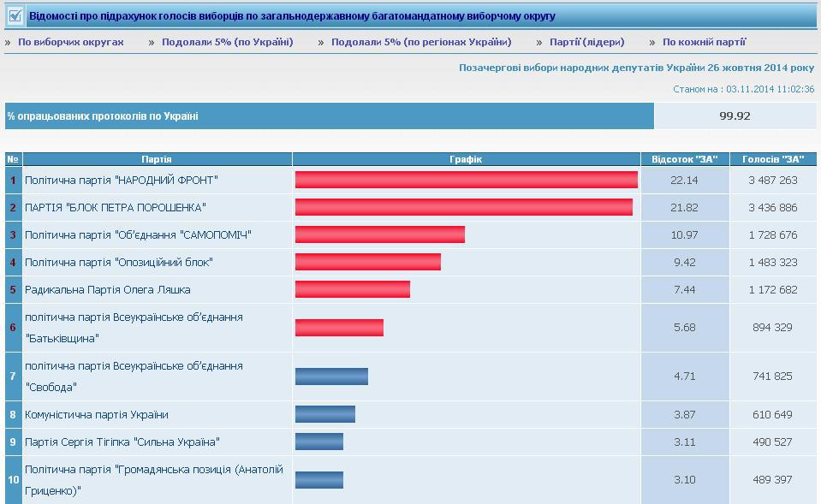
Task: Click the vote count 1 172 682
Action: [x=773, y=289]
